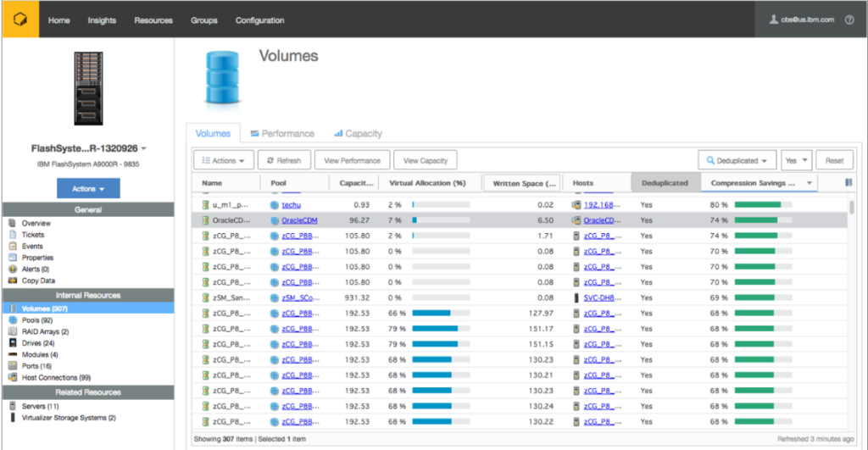This screenshot has width=868, height=450.
Task: Click the Servers (11) icon
Action: pyautogui.click(x=12, y=406)
